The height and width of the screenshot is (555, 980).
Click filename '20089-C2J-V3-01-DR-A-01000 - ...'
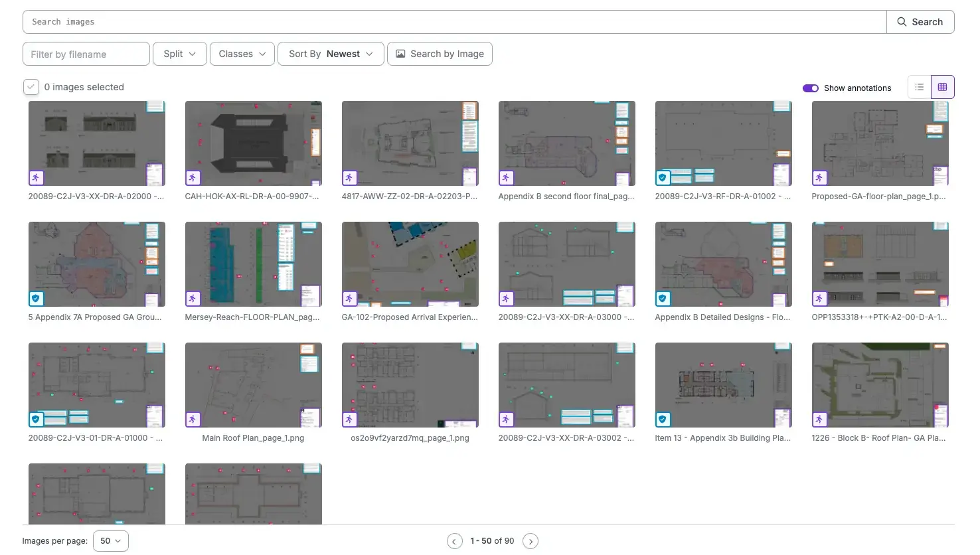(x=96, y=438)
